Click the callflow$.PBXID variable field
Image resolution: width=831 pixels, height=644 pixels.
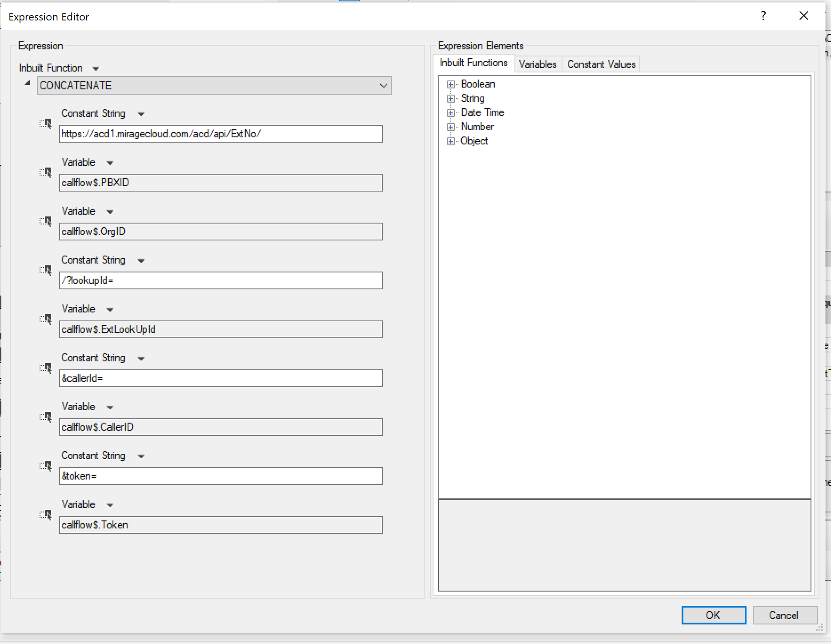coord(221,183)
